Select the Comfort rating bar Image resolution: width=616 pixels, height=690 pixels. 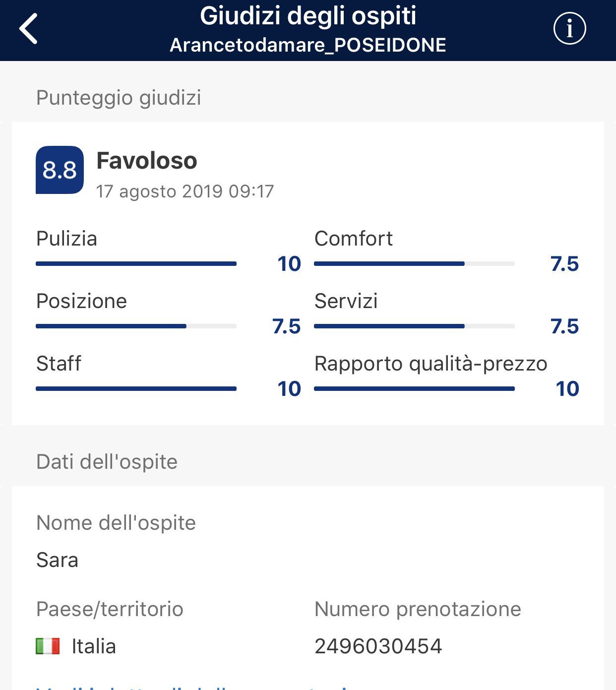(x=414, y=264)
